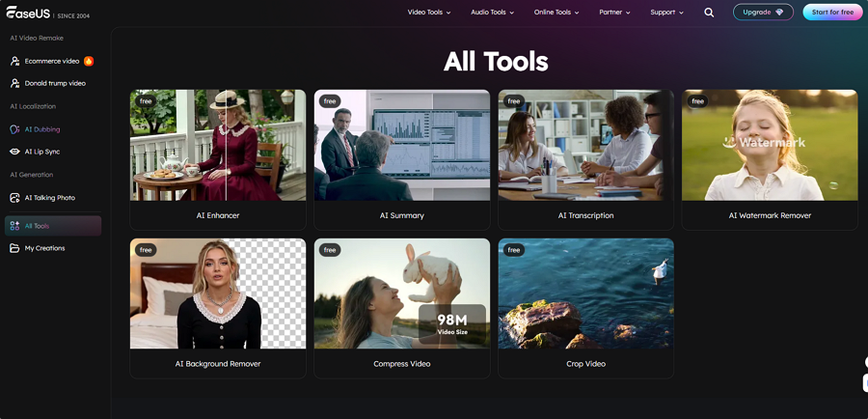
Task: Click the free badge on AI Summary
Action: tap(330, 101)
